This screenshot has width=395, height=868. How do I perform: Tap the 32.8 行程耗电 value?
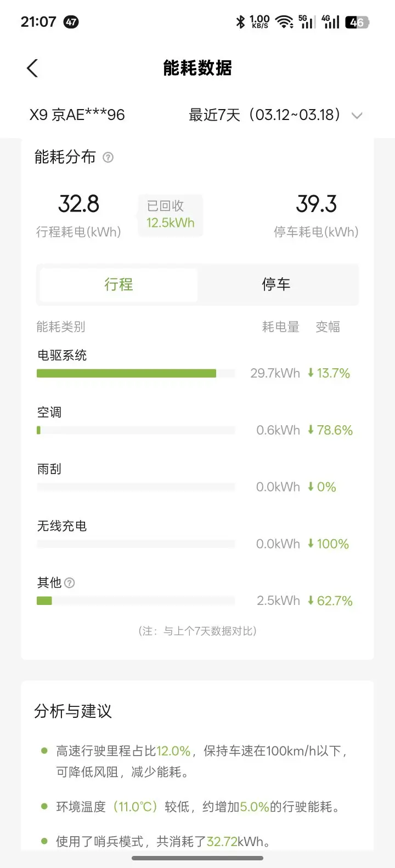click(78, 204)
